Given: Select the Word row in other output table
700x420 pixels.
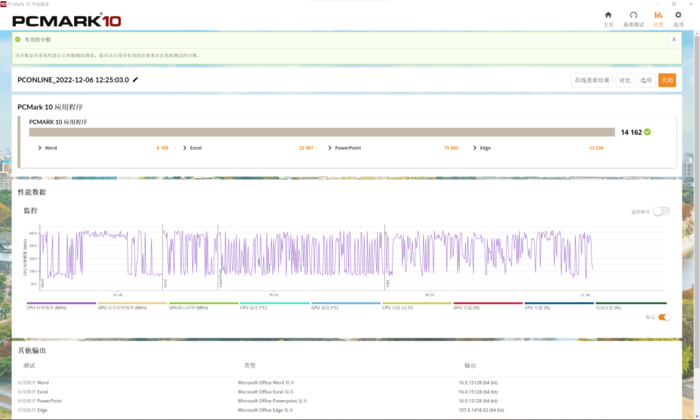Looking at the screenshot, I should pos(346,383).
